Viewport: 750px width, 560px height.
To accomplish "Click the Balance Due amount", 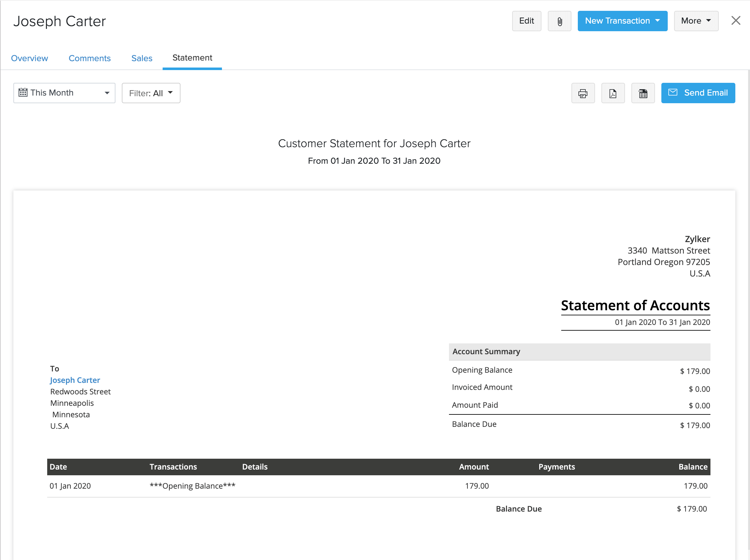I will [x=692, y=508].
